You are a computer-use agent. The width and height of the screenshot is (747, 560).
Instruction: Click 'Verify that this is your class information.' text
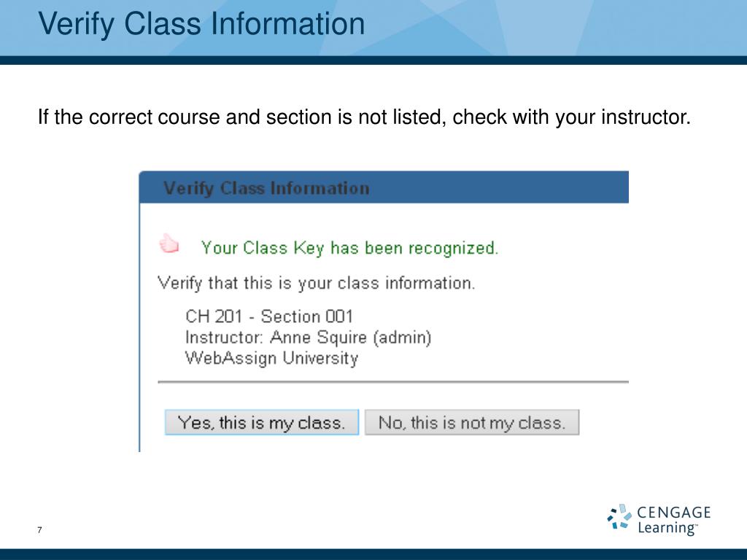pos(317,284)
